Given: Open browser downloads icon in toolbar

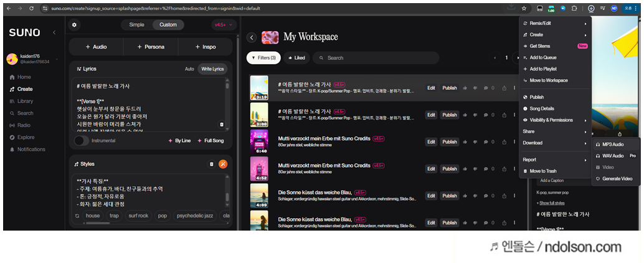Looking at the screenshot, I should coord(591,8).
